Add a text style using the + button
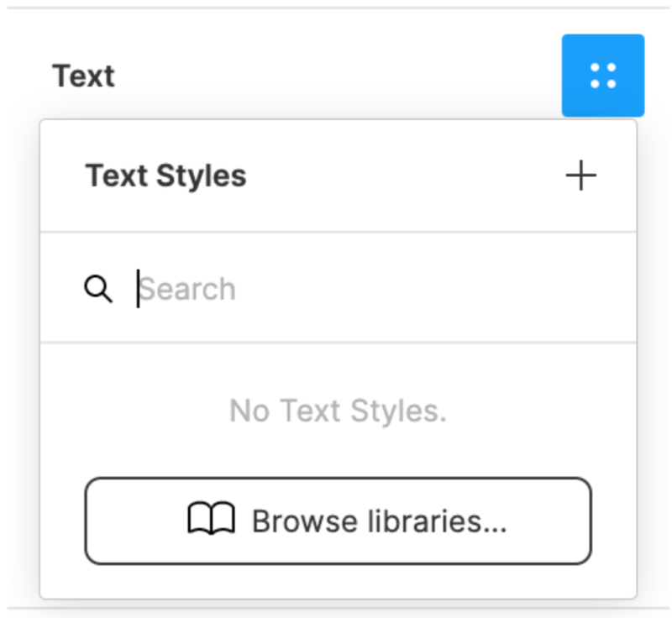This screenshot has height=623, width=672. pos(580,176)
